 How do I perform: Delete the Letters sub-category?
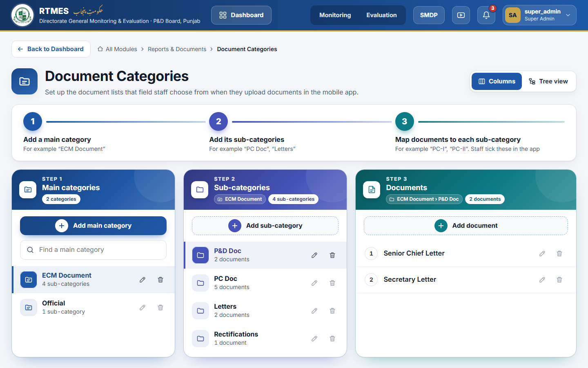(x=332, y=311)
